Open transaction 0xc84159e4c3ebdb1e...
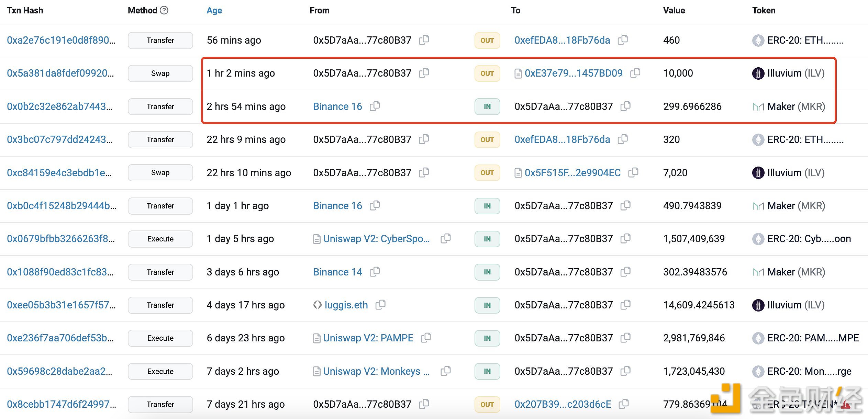Viewport: 868px width, 419px height. 59,173
